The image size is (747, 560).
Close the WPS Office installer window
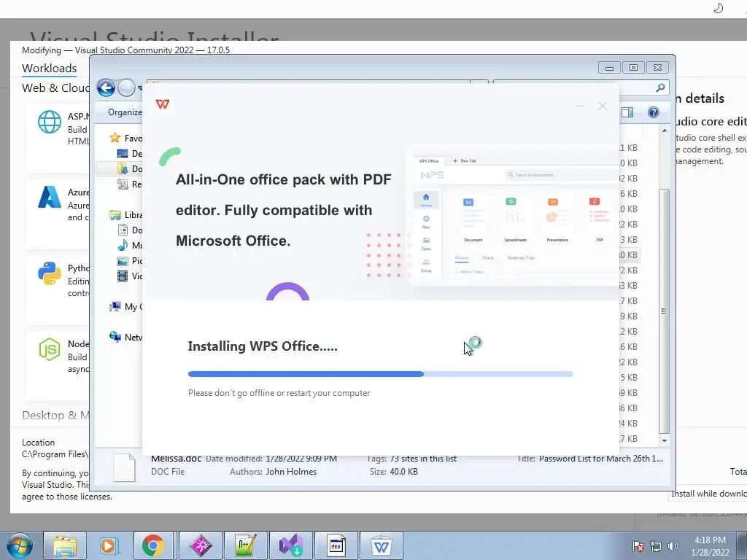(602, 106)
